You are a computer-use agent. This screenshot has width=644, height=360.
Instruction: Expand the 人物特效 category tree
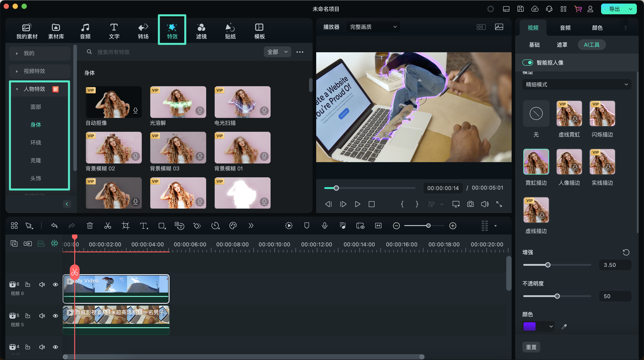[x=17, y=89]
